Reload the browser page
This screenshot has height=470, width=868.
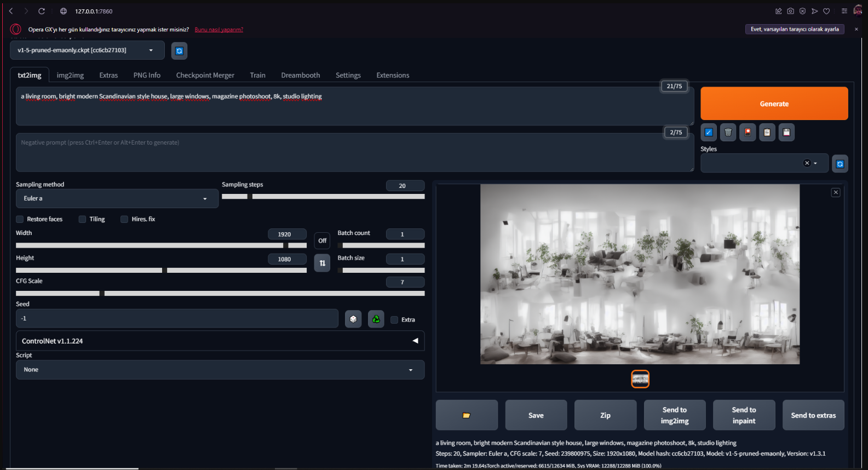[x=42, y=11]
